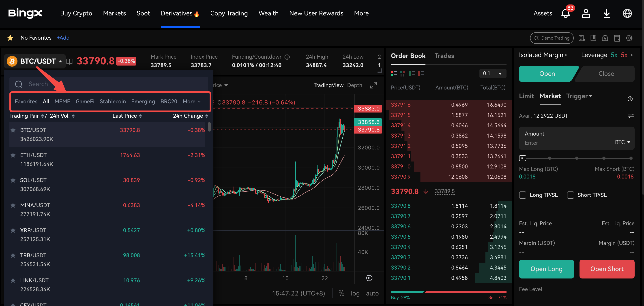The height and width of the screenshot is (306, 644).
Task: Open the notifications bell icon
Action: coord(565,13)
